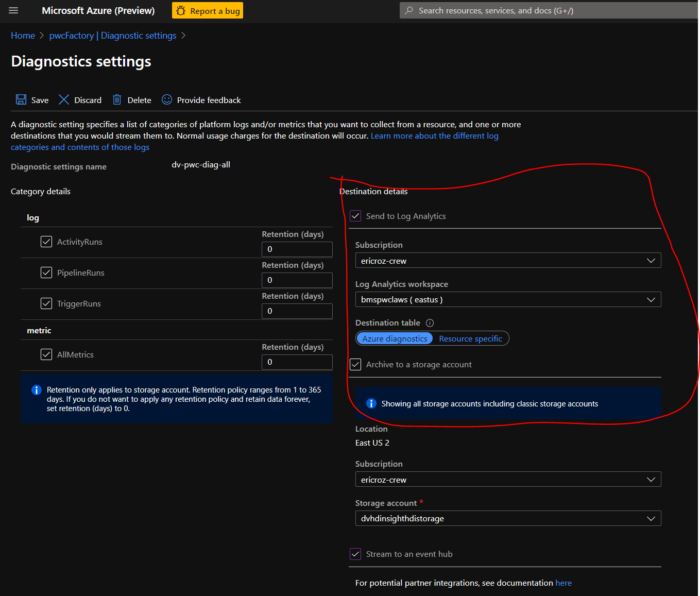Screen dimensions: 700x596
Task: Click the Provide feedback label
Action: 209,100
